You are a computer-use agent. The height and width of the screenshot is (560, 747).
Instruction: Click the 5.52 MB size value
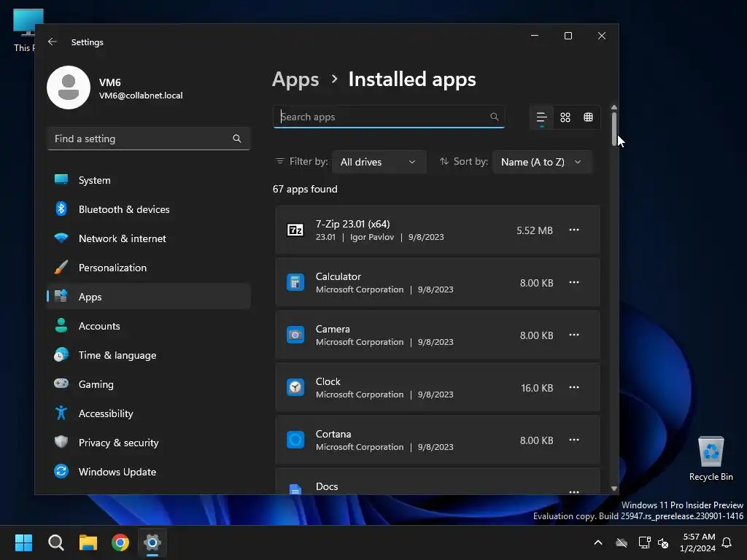[535, 230]
